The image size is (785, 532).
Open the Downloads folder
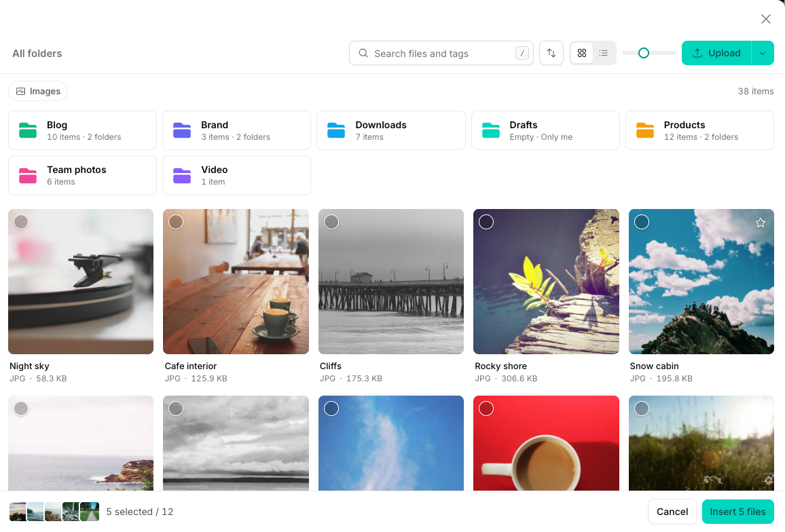click(391, 130)
